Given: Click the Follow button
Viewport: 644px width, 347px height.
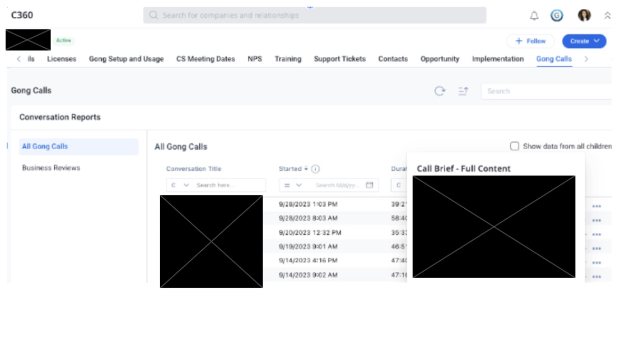Looking at the screenshot, I should pyautogui.click(x=530, y=41).
